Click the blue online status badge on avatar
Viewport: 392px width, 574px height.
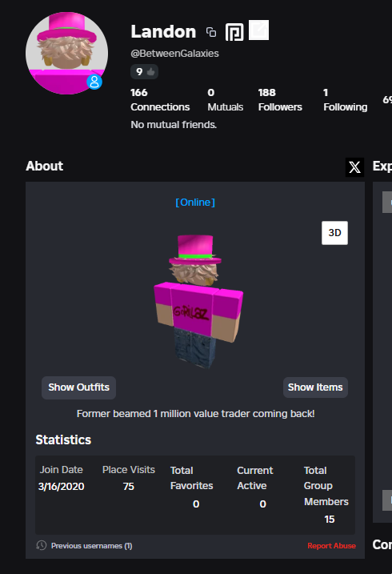[x=94, y=82]
